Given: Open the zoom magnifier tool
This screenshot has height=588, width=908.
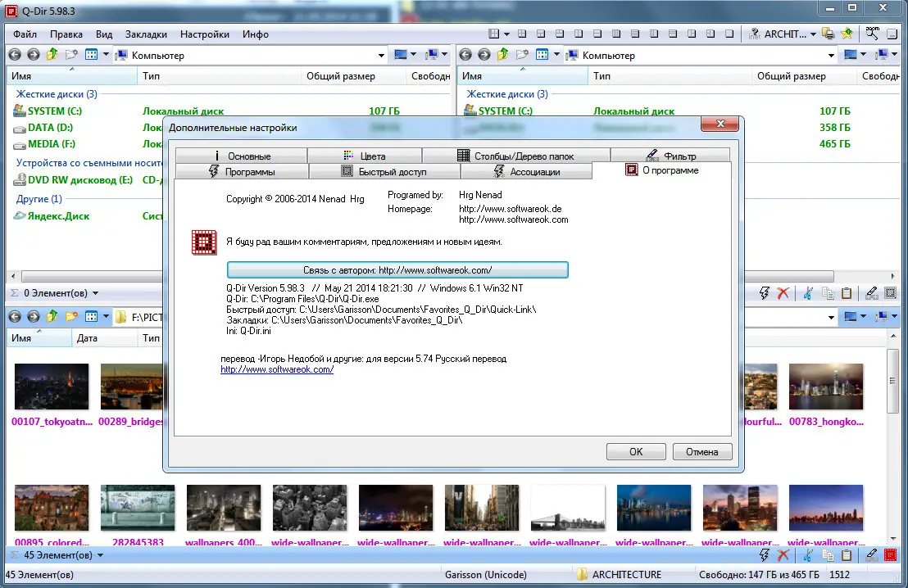Looking at the screenshot, I should coord(872,34).
